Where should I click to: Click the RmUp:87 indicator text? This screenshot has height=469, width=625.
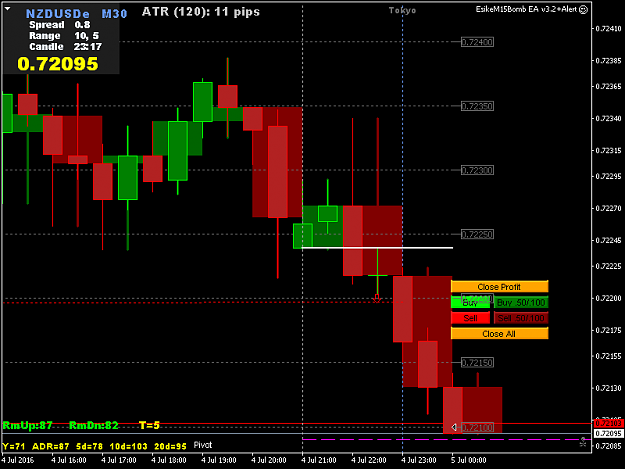(x=28, y=425)
